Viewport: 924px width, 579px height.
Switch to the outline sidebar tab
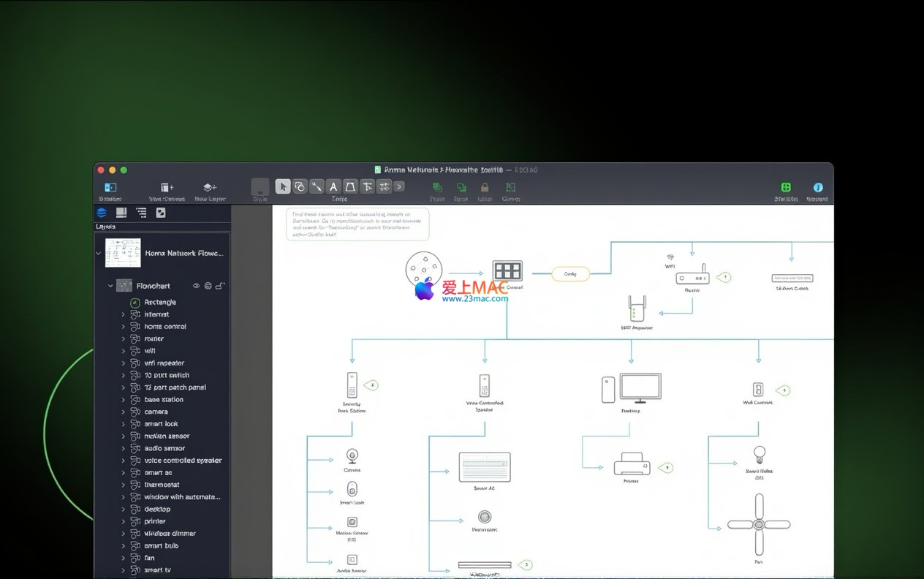coord(141,213)
